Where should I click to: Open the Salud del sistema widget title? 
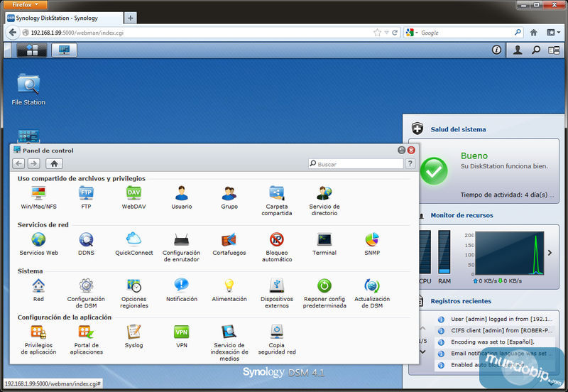pos(458,129)
